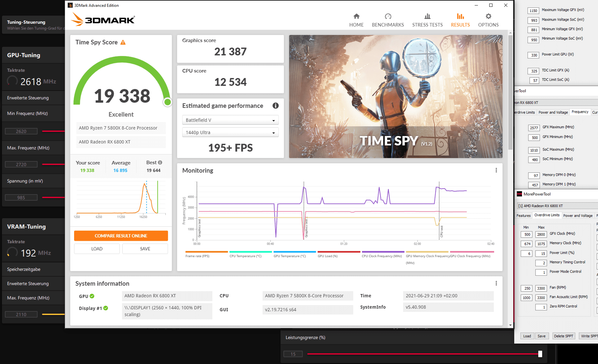Click the green Display #1 status checkmark
598x364 pixels.
point(105,308)
